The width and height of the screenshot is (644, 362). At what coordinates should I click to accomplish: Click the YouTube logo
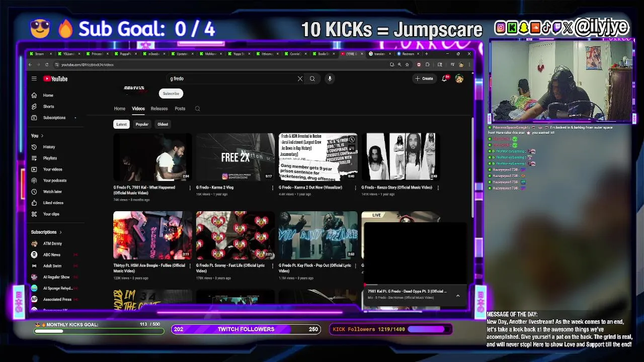(55, 78)
